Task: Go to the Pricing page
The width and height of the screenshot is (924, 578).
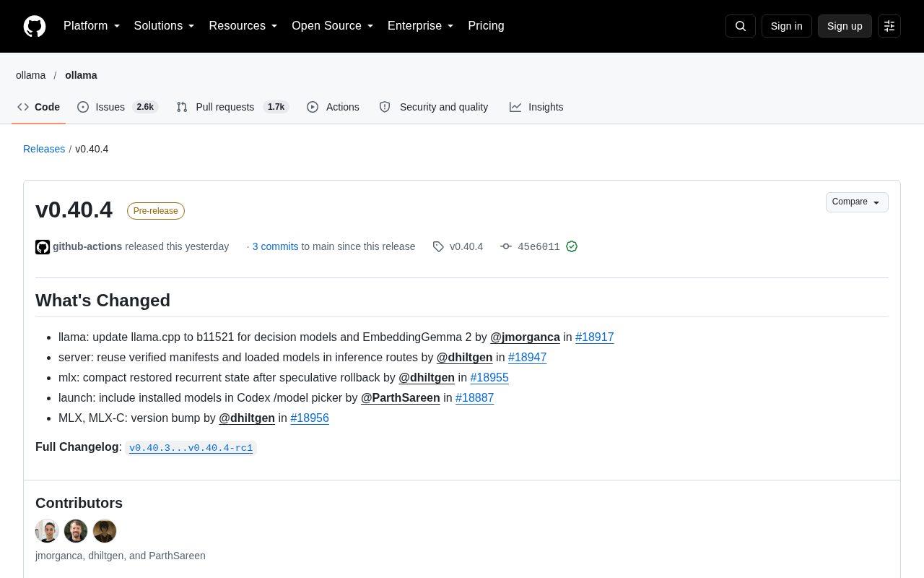Action: click(x=486, y=26)
